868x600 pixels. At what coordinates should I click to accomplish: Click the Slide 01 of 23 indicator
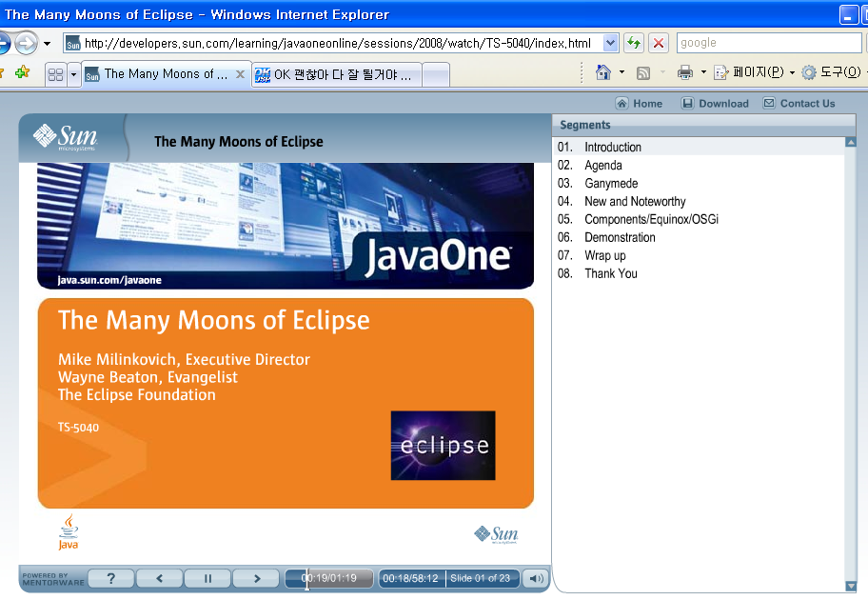point(480,578)
